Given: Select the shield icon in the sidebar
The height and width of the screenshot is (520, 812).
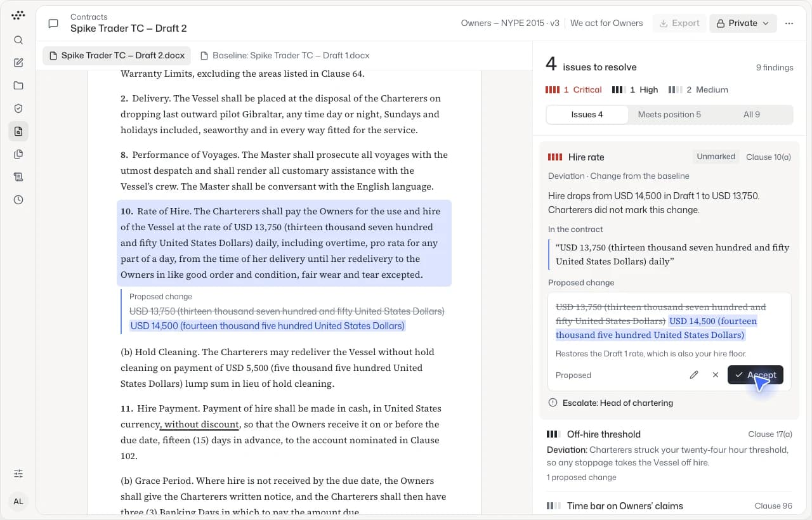Looking at the screenshot, I should click(18, 108).
